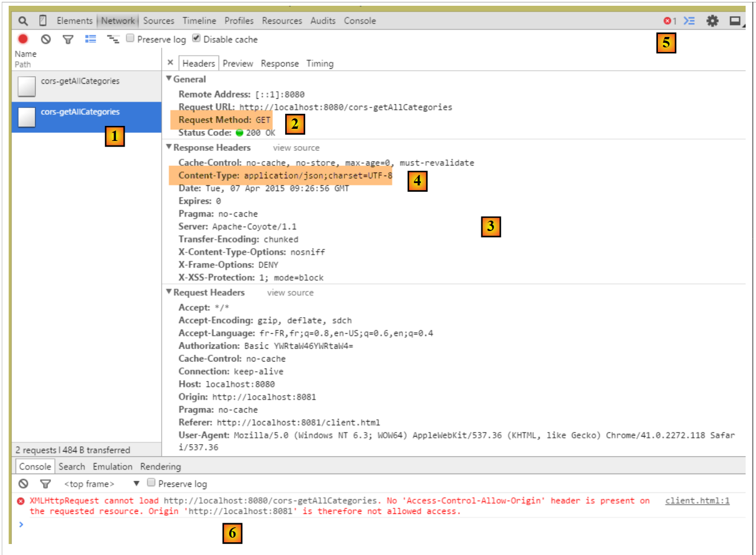Viewport: 756px width, 555px height.
Task: Click the magnifier inspect element icon
Action: [23, 21]
